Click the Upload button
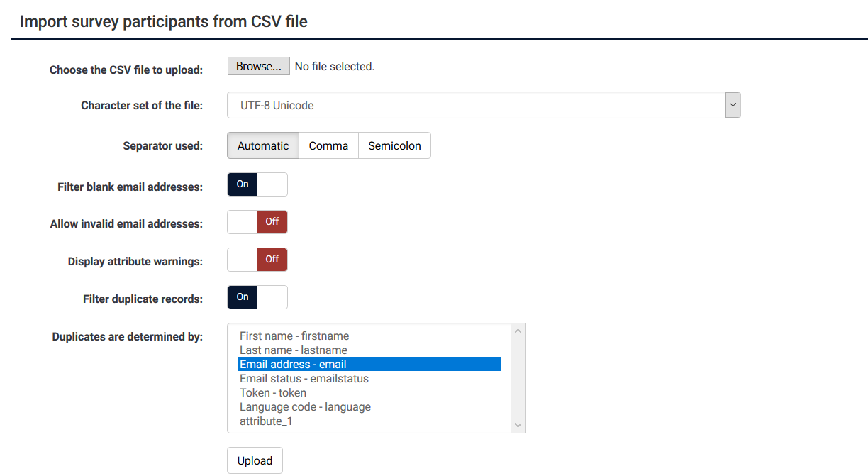 [255, 460]
